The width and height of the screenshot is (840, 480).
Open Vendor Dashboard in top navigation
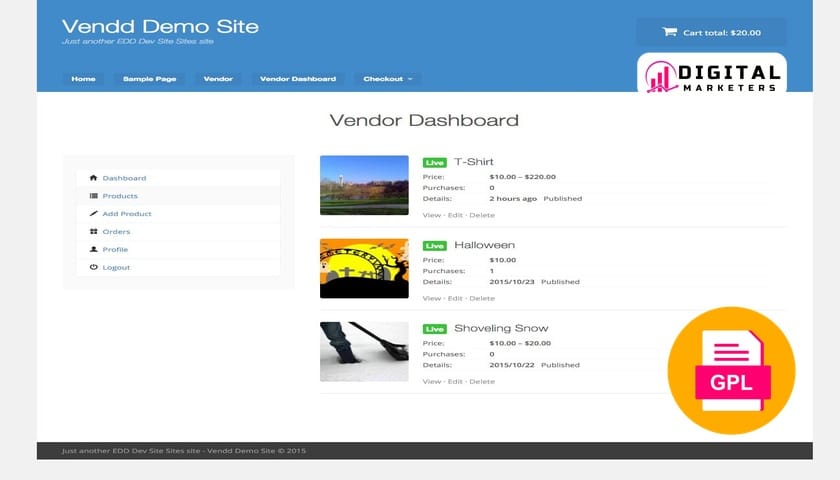(300, 79)
